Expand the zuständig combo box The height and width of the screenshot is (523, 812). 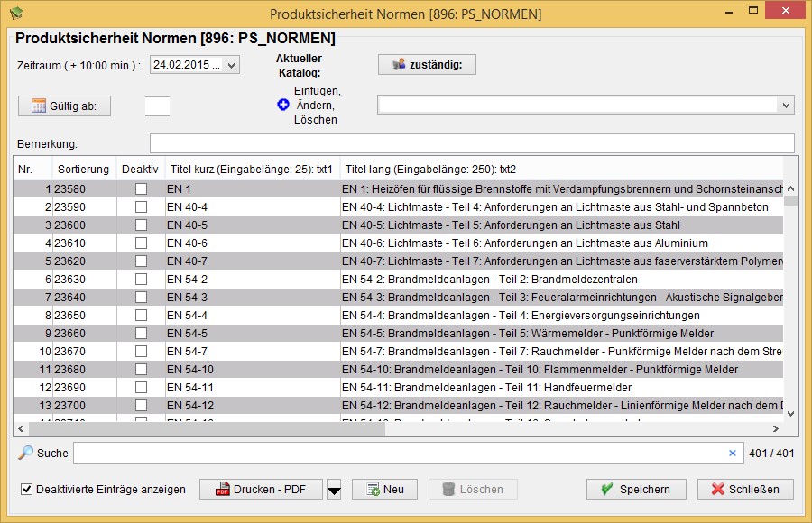(x=786, y=106)
